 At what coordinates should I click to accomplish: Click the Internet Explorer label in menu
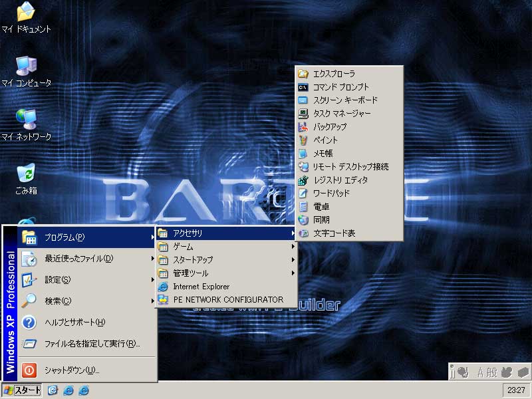coord(201,287)
